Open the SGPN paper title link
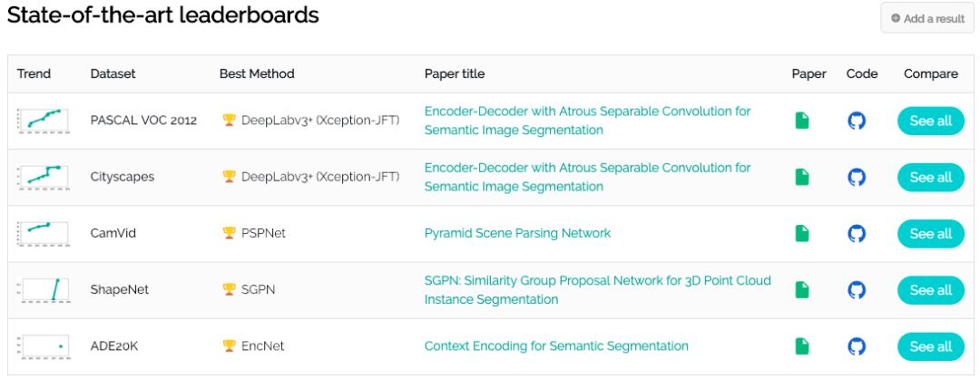 (x=597, y=290)
